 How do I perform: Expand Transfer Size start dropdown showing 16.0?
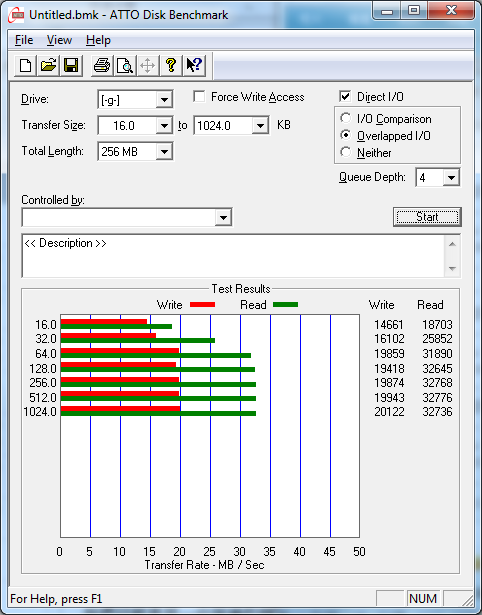coord(164,126)
